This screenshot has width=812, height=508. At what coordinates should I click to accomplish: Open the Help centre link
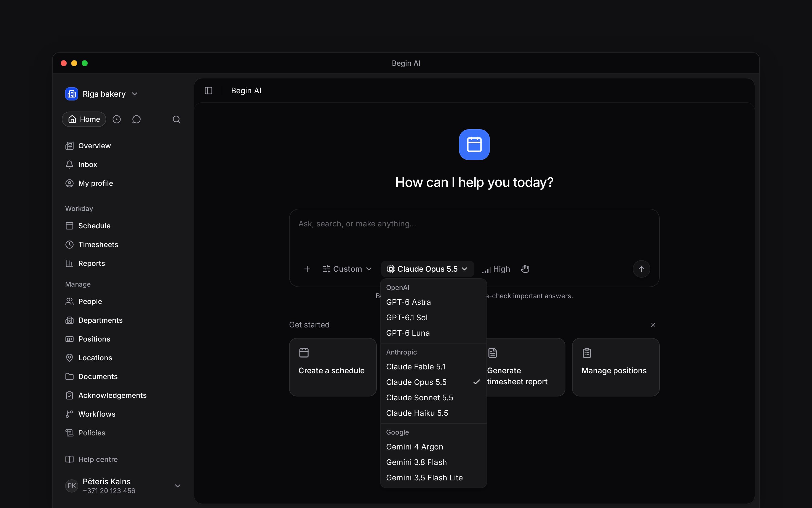tap(124, 459)
